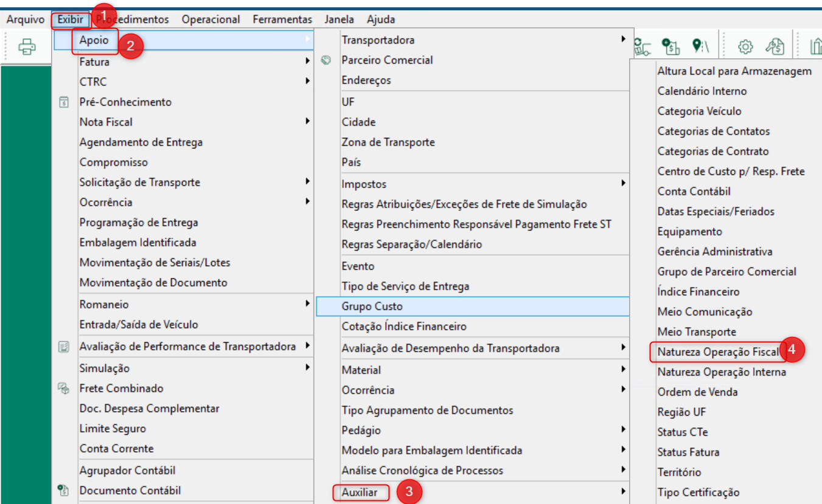Open the Ajuda menu
822x504 pixels.
(381, 19)
